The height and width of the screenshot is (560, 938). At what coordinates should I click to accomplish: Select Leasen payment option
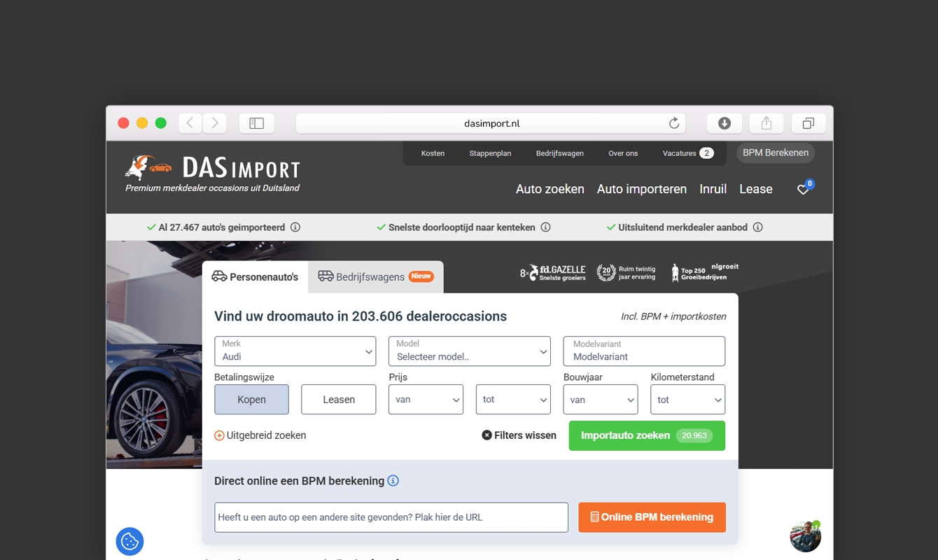pos(339,400)
